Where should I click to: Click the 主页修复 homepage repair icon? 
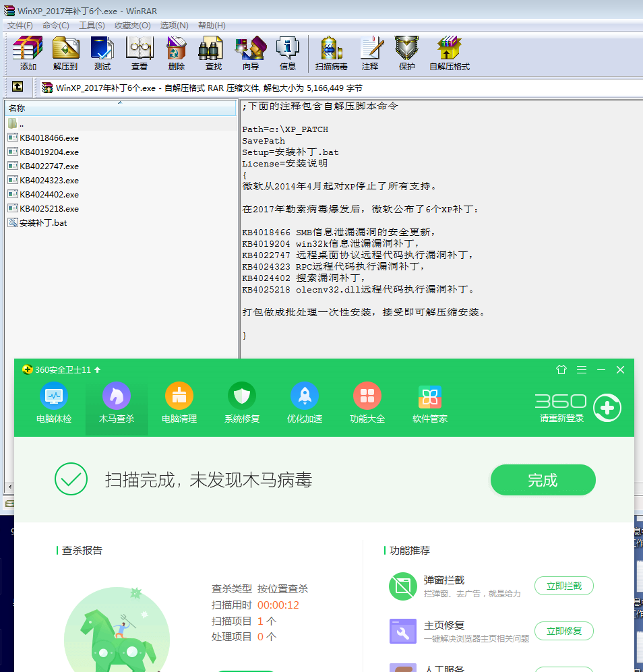pyautogui.click(x=403, y=631)
